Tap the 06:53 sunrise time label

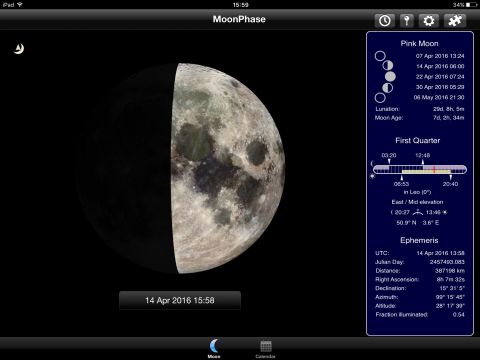pos(401,184)
